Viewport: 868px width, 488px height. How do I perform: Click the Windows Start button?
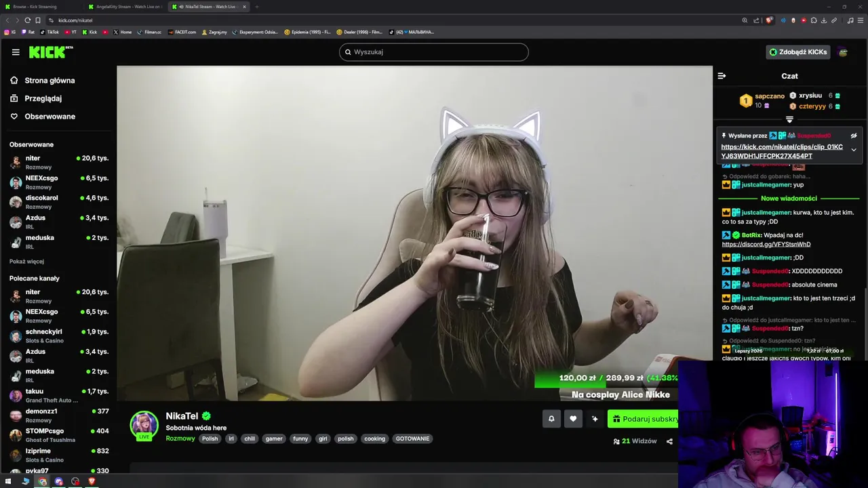[9, 481]
